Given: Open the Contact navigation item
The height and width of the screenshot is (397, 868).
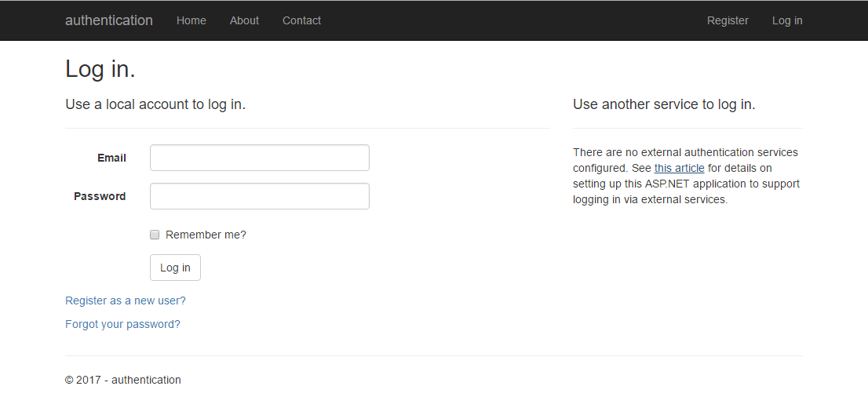Looking at the screenshot, I should click(x=301, y=20).
